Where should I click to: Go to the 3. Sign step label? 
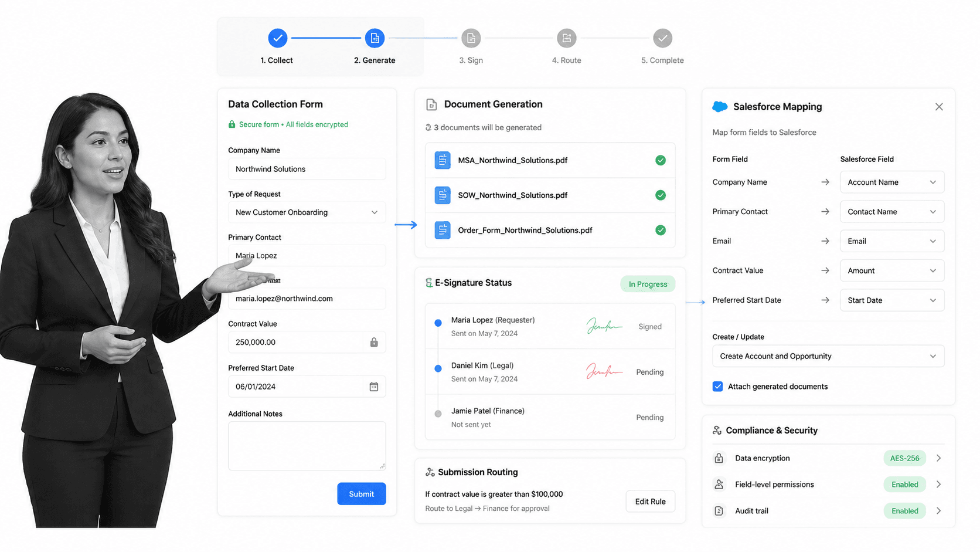[x=471, y=60]
